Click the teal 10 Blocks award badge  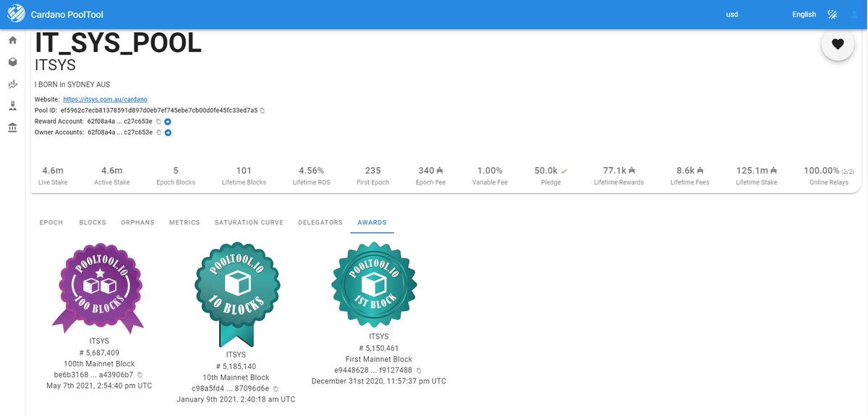[237, 294]
